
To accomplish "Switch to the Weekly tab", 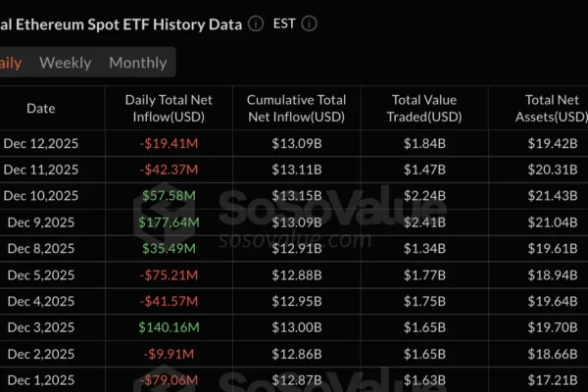I will pos(65,63).
